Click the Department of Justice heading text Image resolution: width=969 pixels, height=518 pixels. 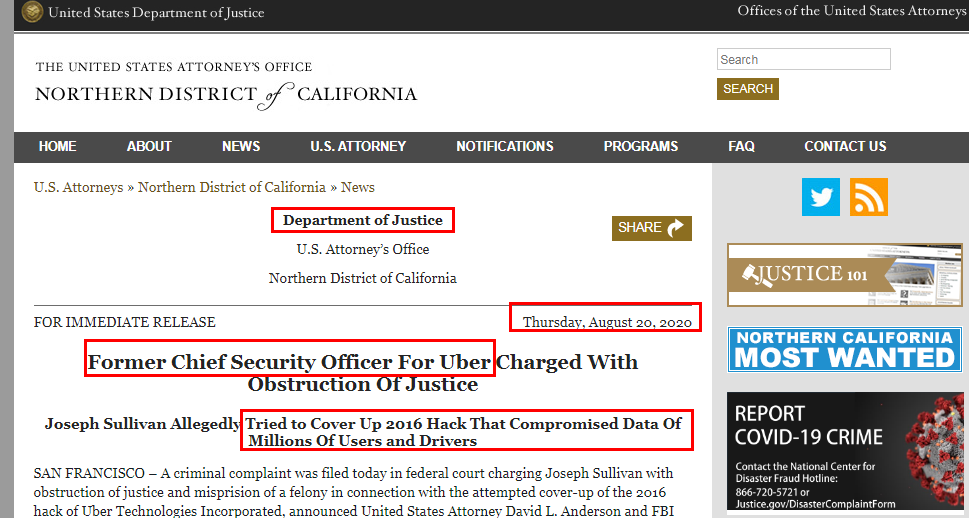(363, 220)
